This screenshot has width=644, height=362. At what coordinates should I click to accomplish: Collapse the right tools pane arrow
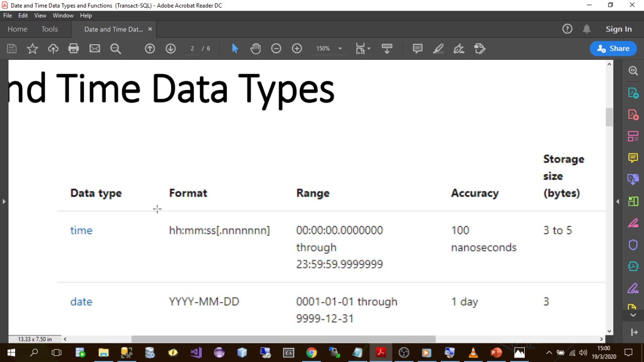tap(618, 202)
